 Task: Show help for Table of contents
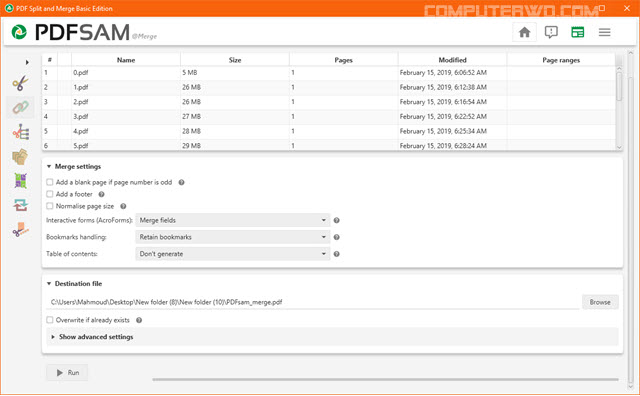coord(336,254)
